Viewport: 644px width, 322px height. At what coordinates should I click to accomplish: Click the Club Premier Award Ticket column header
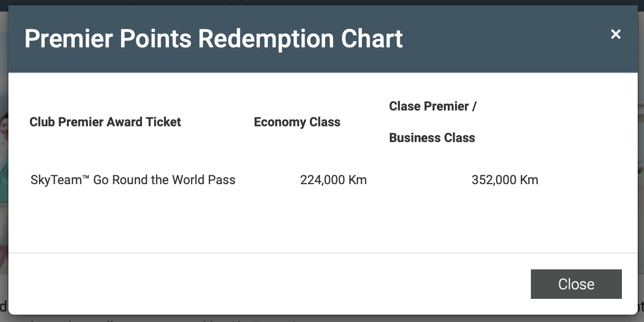click(105, 122)
